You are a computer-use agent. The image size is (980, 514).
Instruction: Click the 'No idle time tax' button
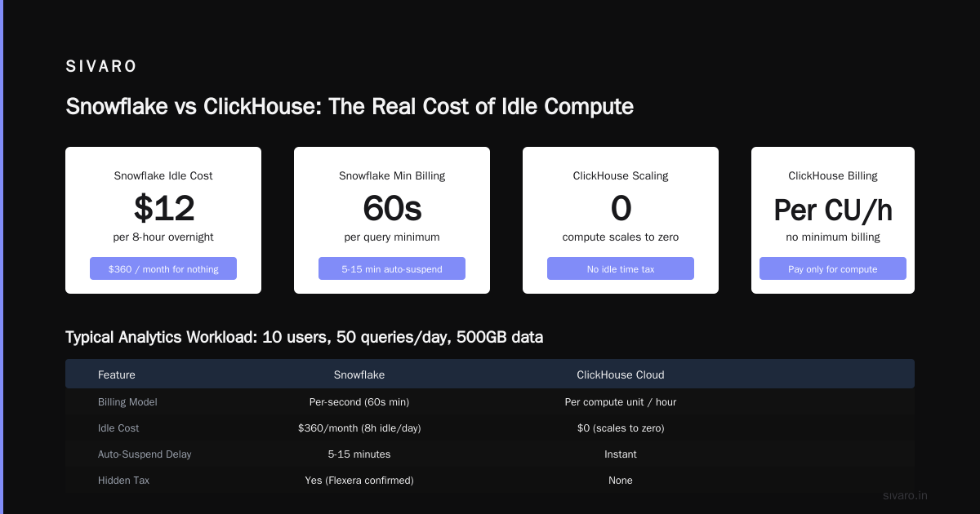tap(621, 268)
